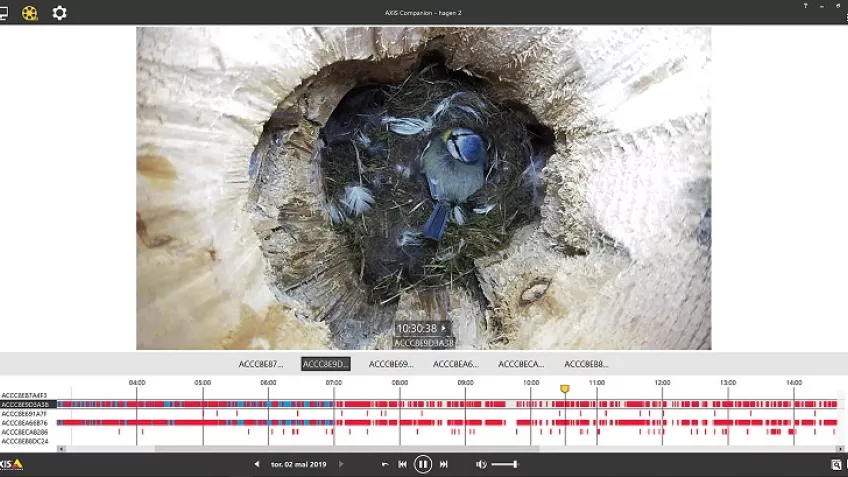Open the live view monitor icon
This screenshot has width=848, height=477.
pyautogui.click(x=3, y=12)
